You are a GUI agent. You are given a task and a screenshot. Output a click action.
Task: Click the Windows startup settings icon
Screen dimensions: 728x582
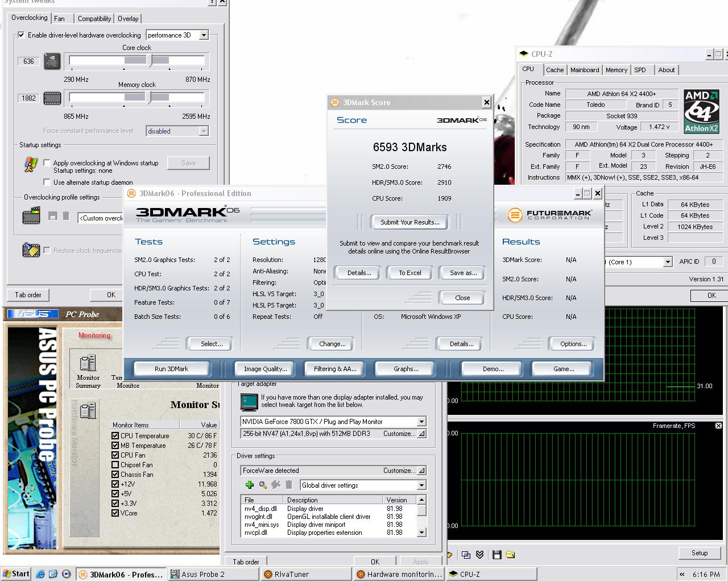coord(30,164)
